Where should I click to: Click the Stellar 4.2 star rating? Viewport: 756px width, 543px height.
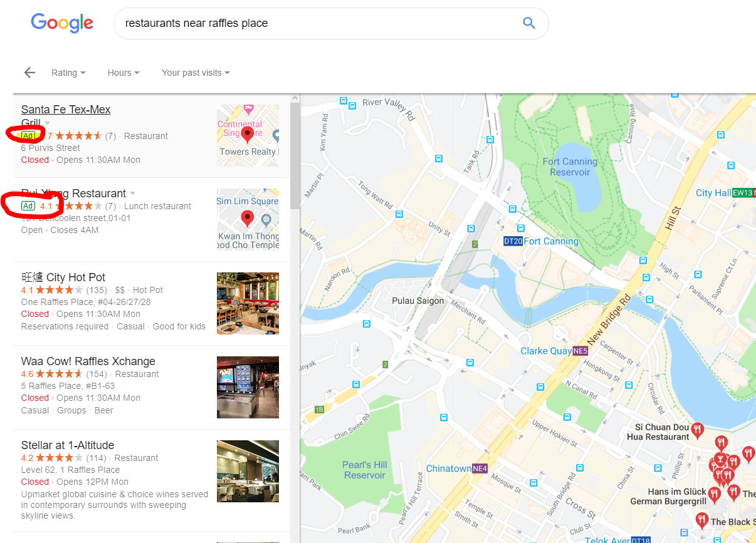pos(59,458)
